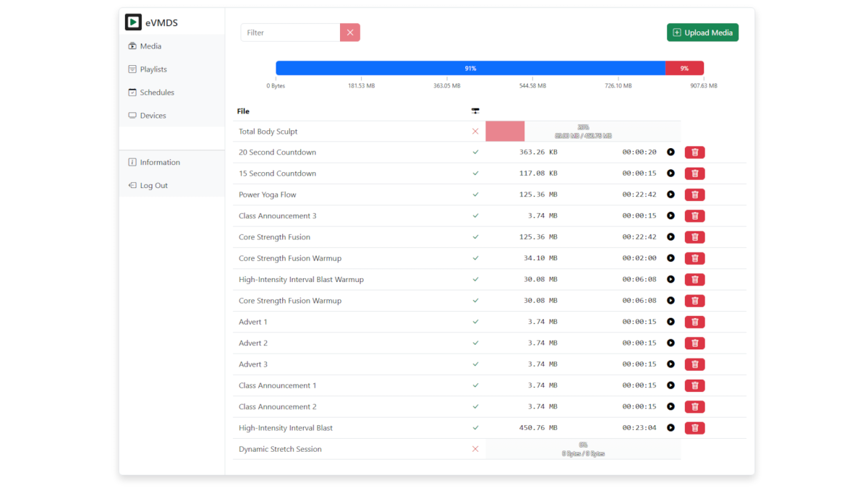Click the Upload Media button
Image resolution: width=868 pixels, height=488 pixels.
point(702,33)
